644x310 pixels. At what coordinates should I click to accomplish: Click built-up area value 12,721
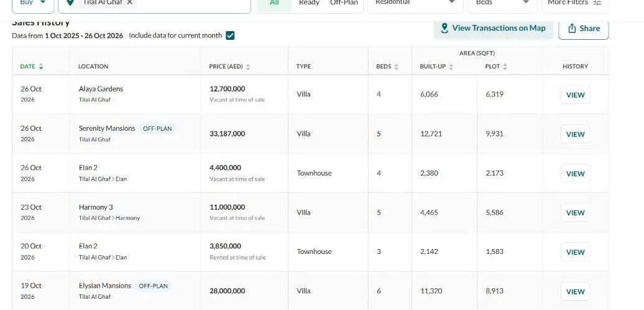[x=431, y=134]
